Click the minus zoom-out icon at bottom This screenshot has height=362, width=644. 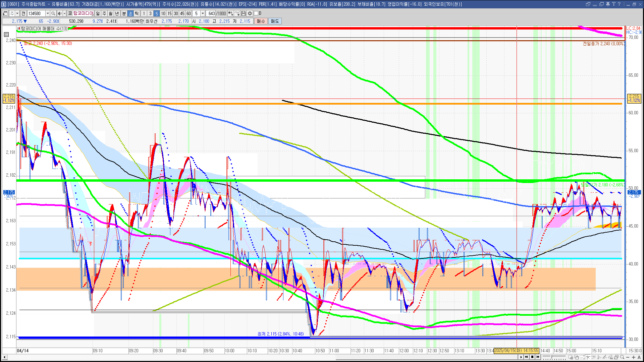click(628, 357)
